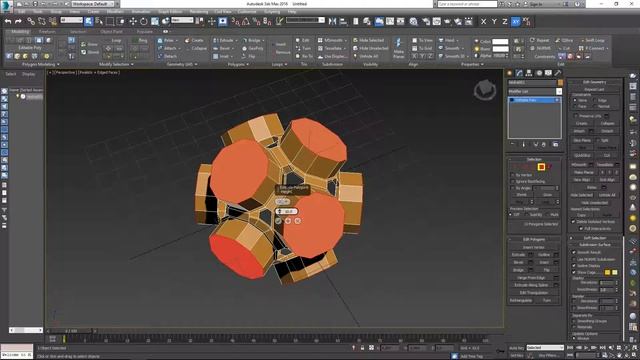Screen dimensions: 640x360
Task: Toggle the Angle Snap button
Action: (x=246, y=22)
